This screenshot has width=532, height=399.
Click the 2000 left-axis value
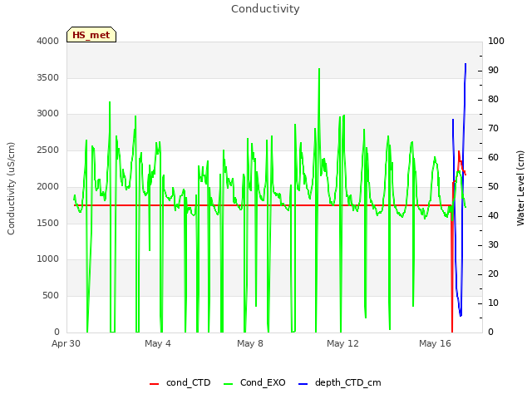pos(48,186)
